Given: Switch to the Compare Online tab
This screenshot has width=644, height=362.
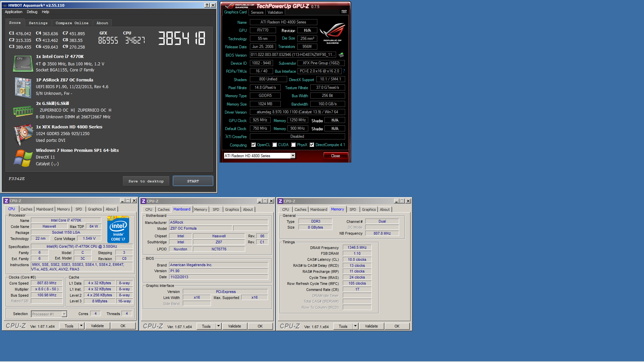Looking at the screenshot, I should [72, 23].
